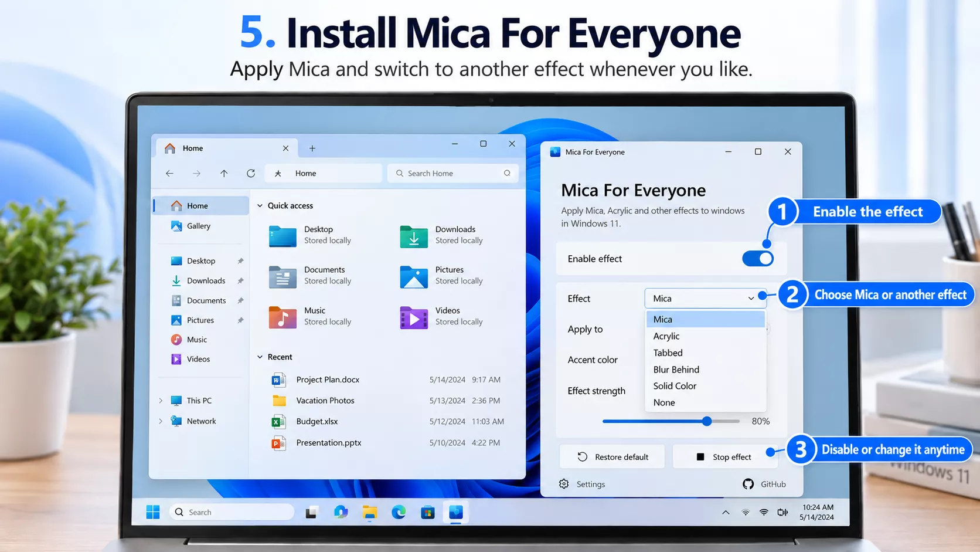Expand This PC in the navigation pane
The height and width of the screenshot is (552, 980).
pos(161,401)
